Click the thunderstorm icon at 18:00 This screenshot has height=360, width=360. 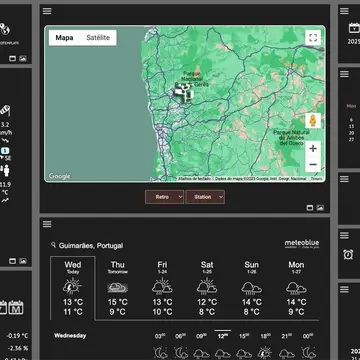pyautogui.click(x=264, y=353)
